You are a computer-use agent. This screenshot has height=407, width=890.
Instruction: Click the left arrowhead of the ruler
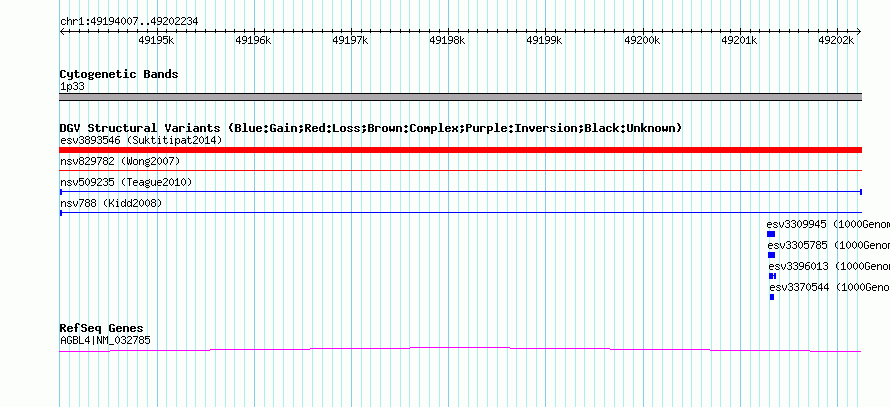point(62,31)
